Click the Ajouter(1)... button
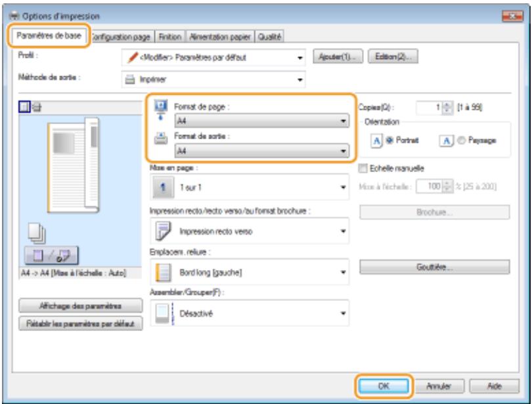This screenshot has width=532, height=404. tap(338, 56)
